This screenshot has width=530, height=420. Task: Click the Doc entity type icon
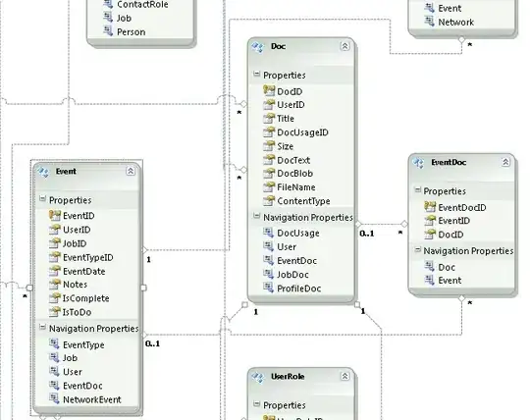coord(257,47)
